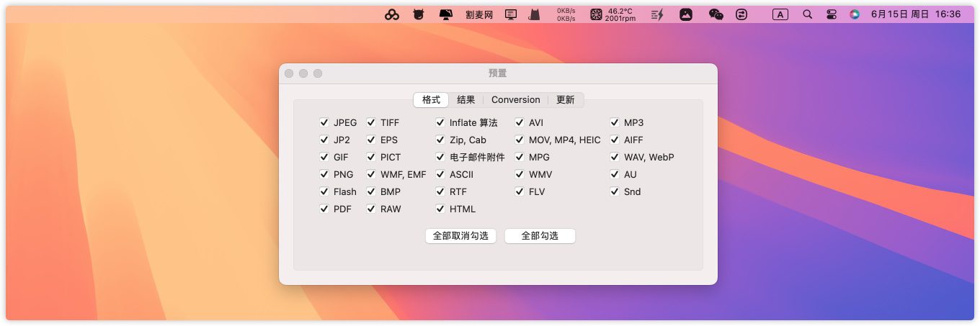Click the temperature and fan rpm indicator
This screenshot has height=326, width=980.
click(613, 14)
